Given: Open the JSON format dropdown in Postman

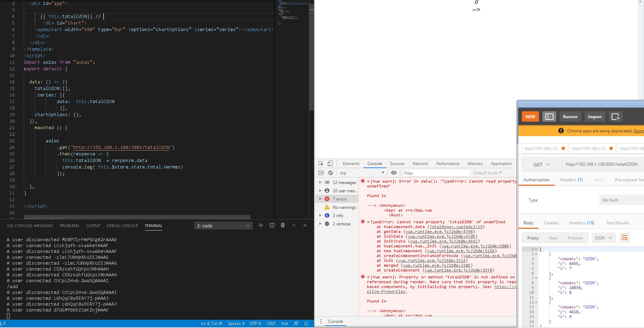Looking at the screenshot, I should pos(604,238).
